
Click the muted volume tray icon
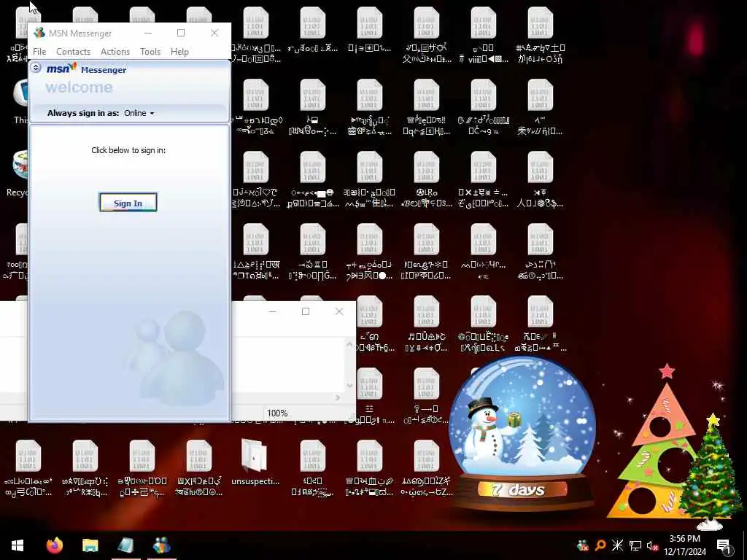pyautogui.click(x=651, y=545)
